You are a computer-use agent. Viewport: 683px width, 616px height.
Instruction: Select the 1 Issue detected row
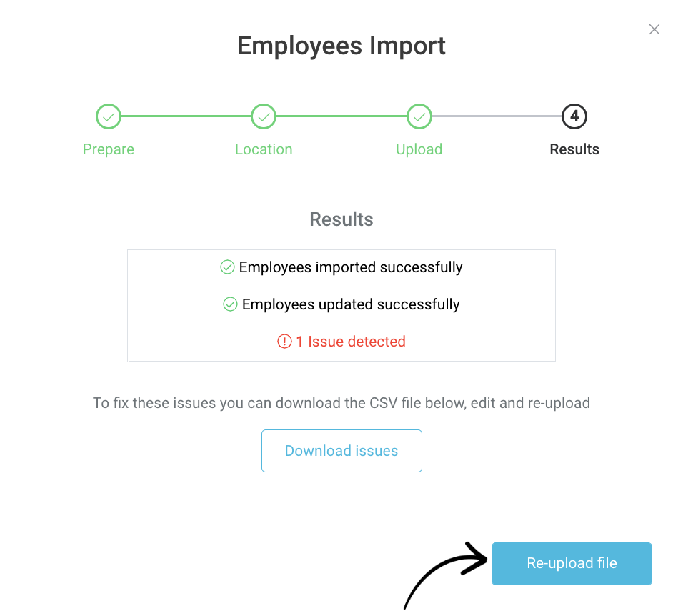341,342
